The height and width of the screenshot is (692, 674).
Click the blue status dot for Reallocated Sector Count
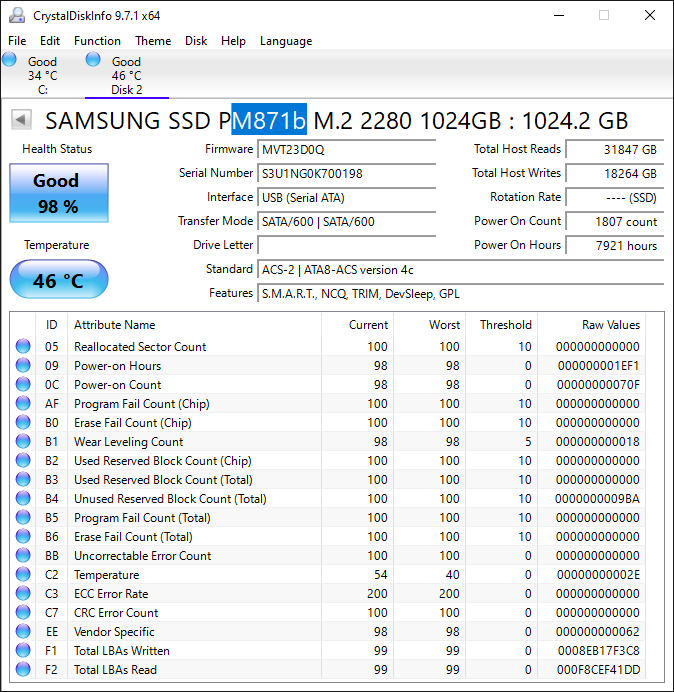[23, 346]
